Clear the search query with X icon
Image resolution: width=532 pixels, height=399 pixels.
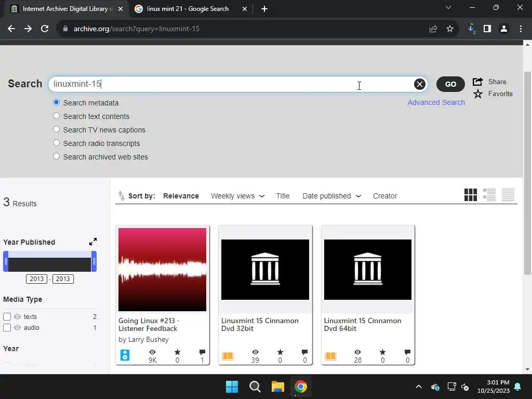pyautogui.click(x=420, y=84)
